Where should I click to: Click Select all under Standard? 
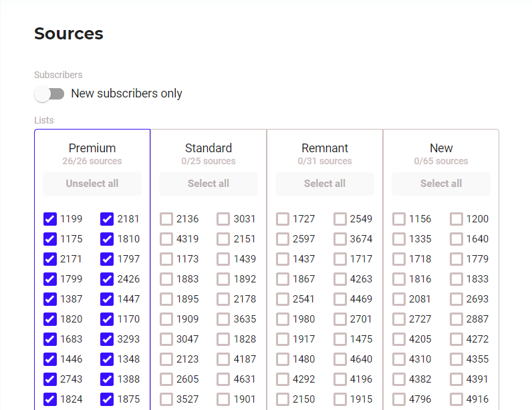point(209,184)
